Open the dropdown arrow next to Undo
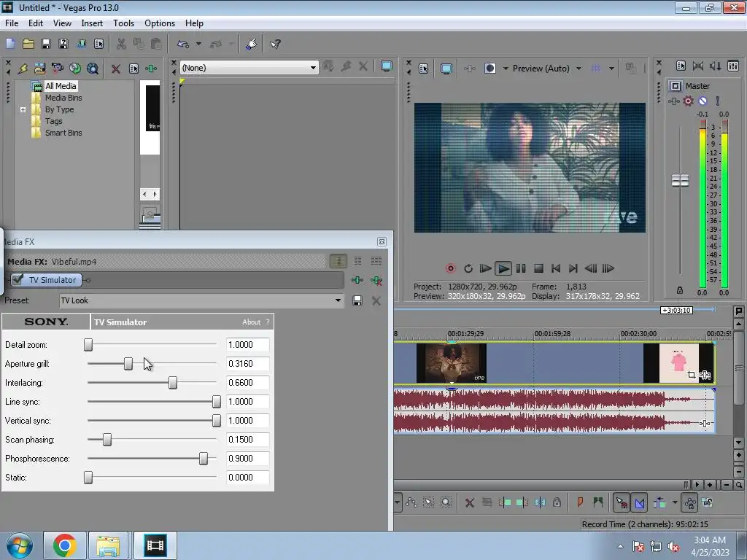The image size is (747, 560). [198, 44]
